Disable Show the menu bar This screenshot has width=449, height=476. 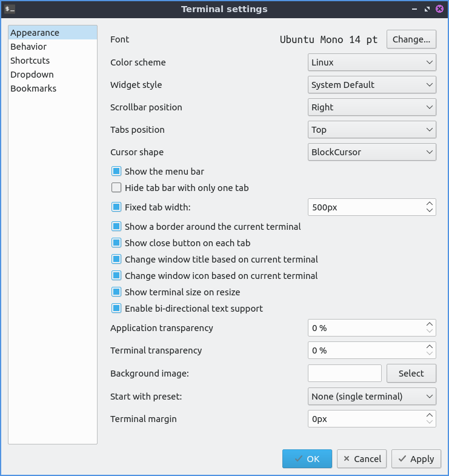click(117, 172)
